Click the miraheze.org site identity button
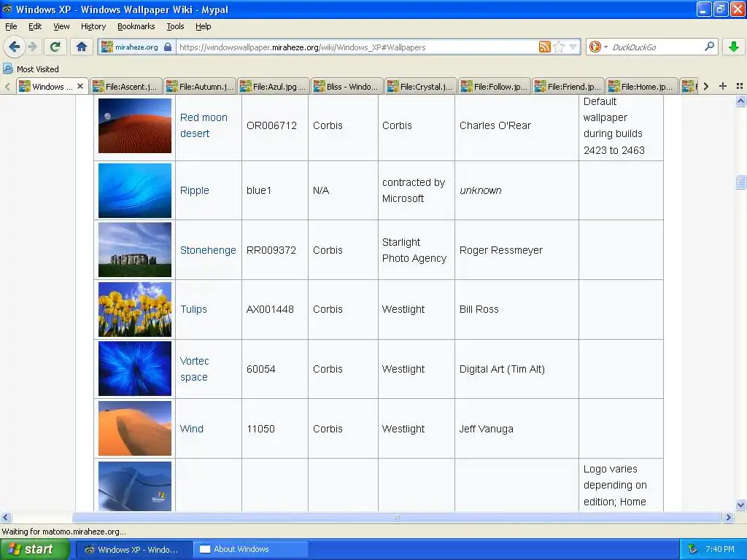 136,47
